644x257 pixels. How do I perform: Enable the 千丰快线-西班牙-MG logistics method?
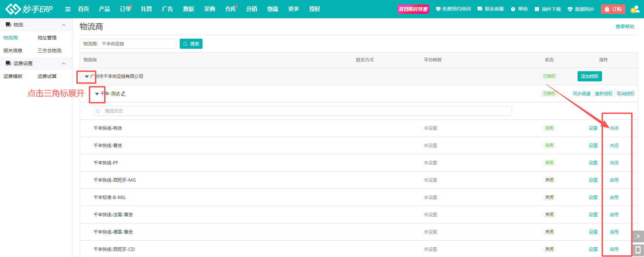[614, 180]
